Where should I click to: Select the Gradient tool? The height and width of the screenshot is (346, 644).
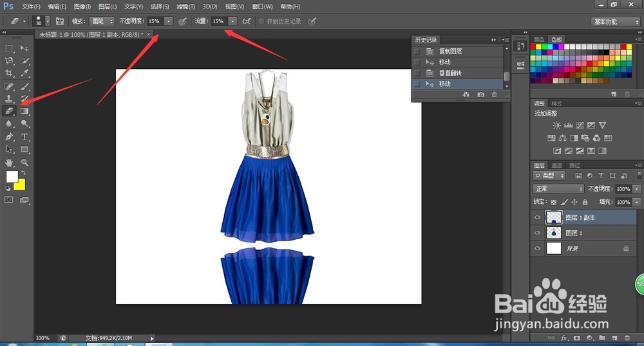pyautogui.click(x=25, y=111)
